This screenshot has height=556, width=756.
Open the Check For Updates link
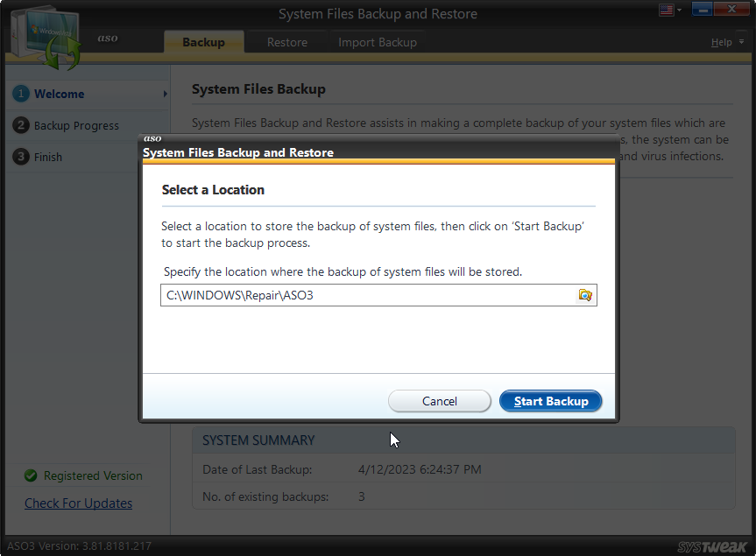click(78, 503)
